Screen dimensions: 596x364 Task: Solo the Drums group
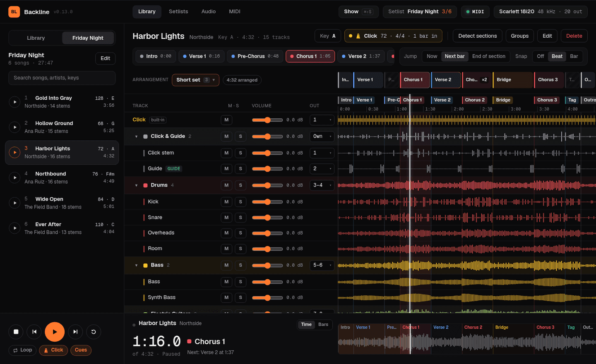pyautogui.click(x=240, y=185)
